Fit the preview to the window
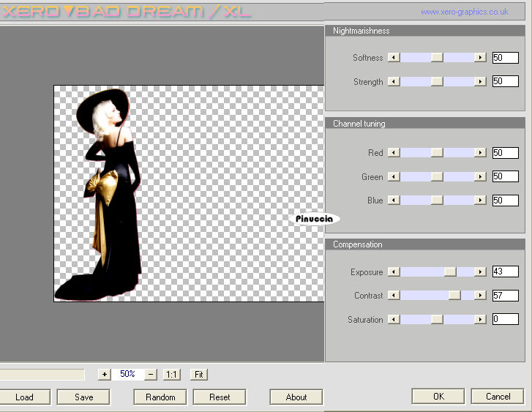532x412 pixels. [199, 375]
